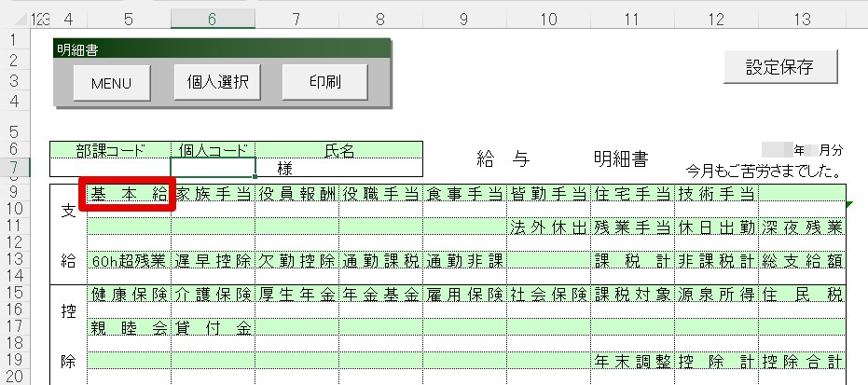Click the 非課税計 cell
868x385 pixels.
(x=716, y=260)
